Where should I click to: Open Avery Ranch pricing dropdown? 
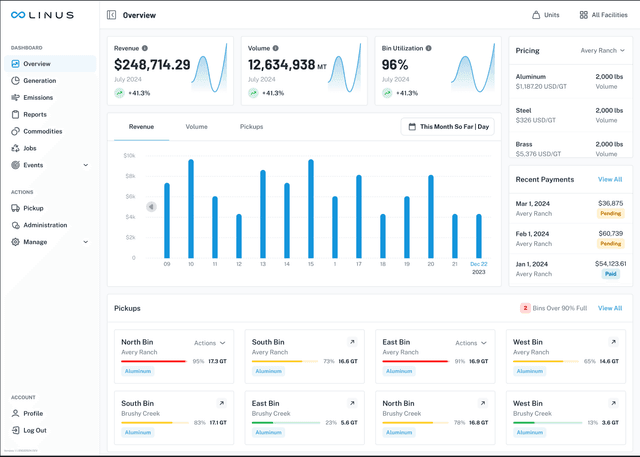click(603, 50)
